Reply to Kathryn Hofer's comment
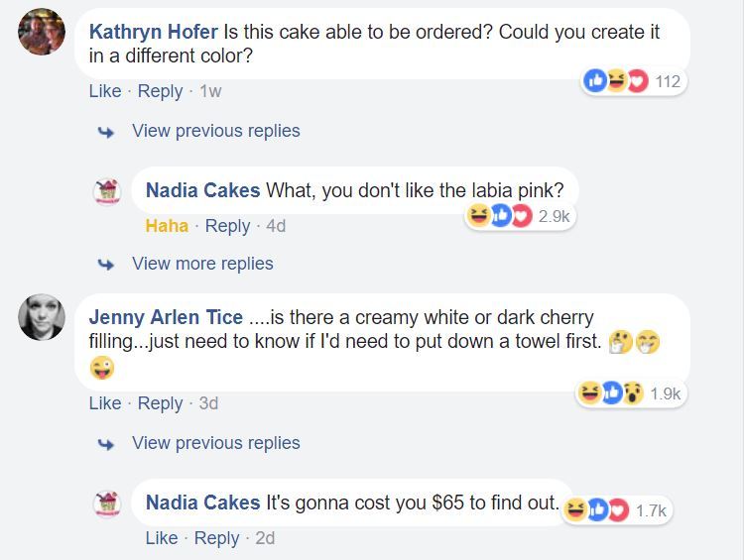 click(x=160, y=91)
